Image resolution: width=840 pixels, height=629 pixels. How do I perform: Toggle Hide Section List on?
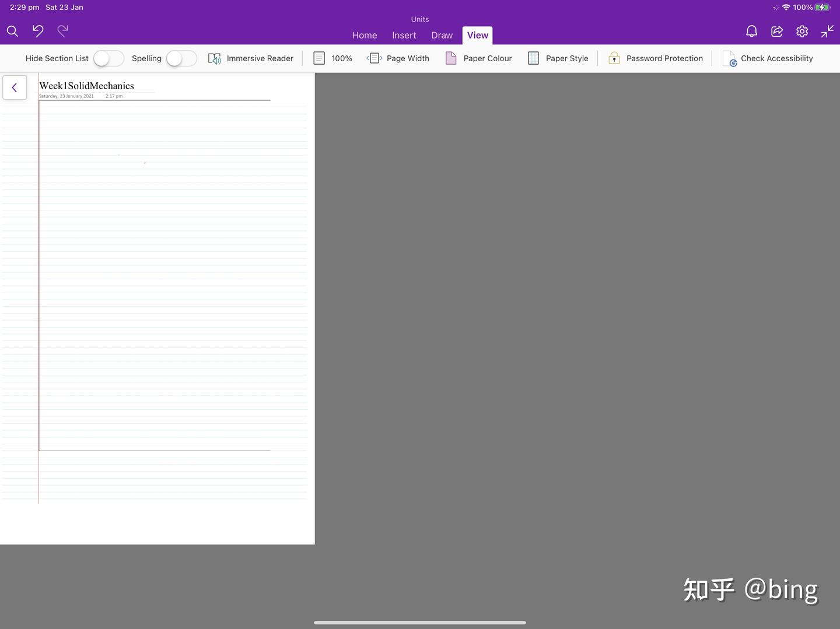click(108, 58)
